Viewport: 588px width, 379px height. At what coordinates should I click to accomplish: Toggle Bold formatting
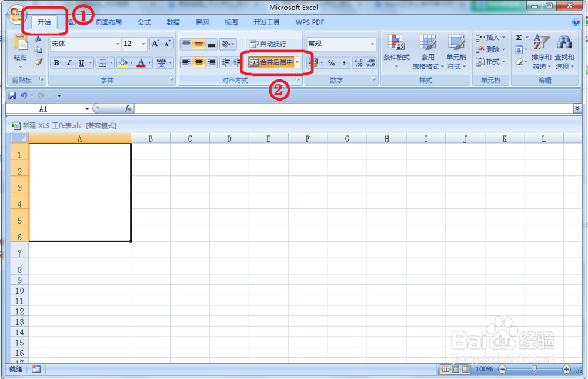(56, 62)
